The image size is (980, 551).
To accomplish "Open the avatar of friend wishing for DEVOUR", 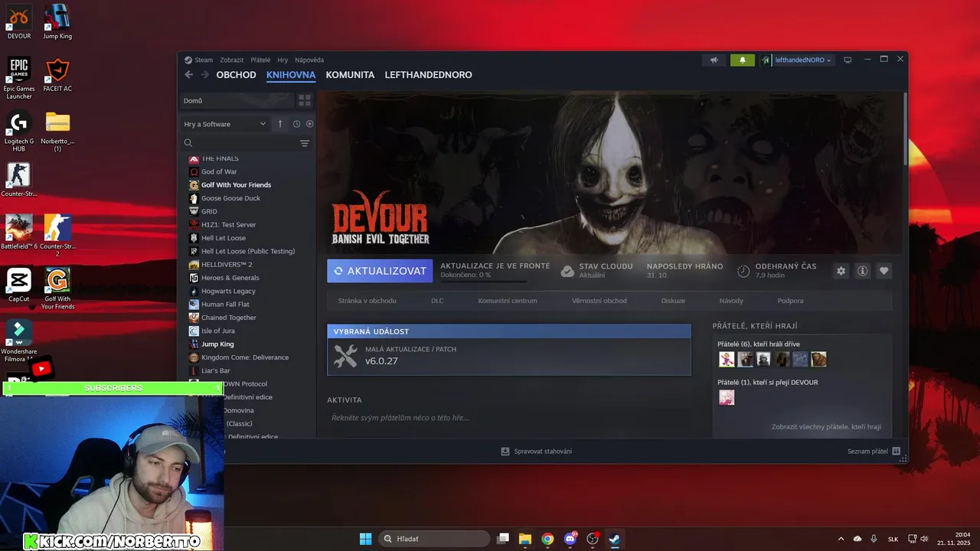I will 727,397.
